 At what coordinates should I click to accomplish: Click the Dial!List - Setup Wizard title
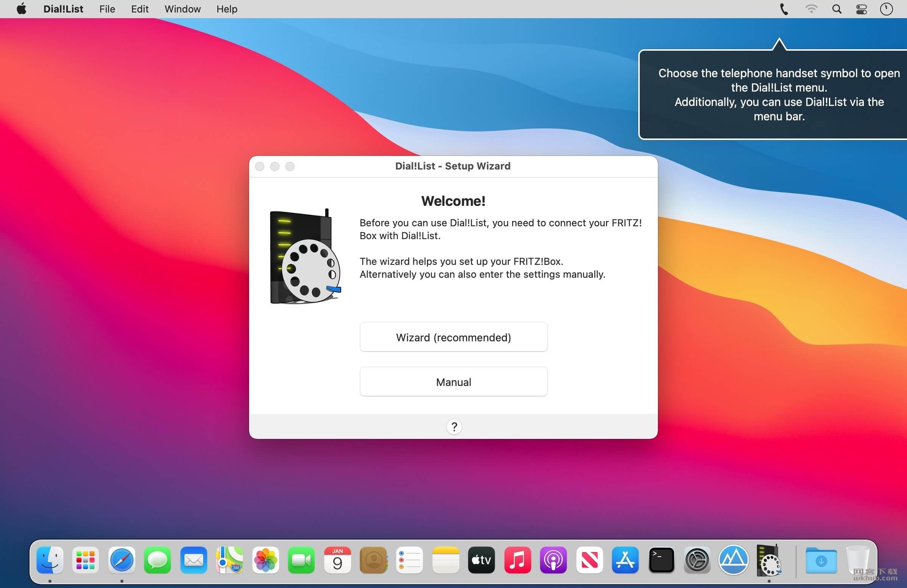[453, 166]
